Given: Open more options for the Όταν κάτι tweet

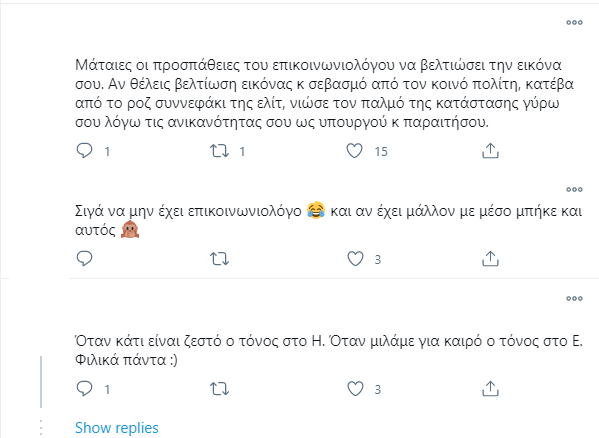Looking at the screenshot, I should pyautogui.click(x=574, y=298).
